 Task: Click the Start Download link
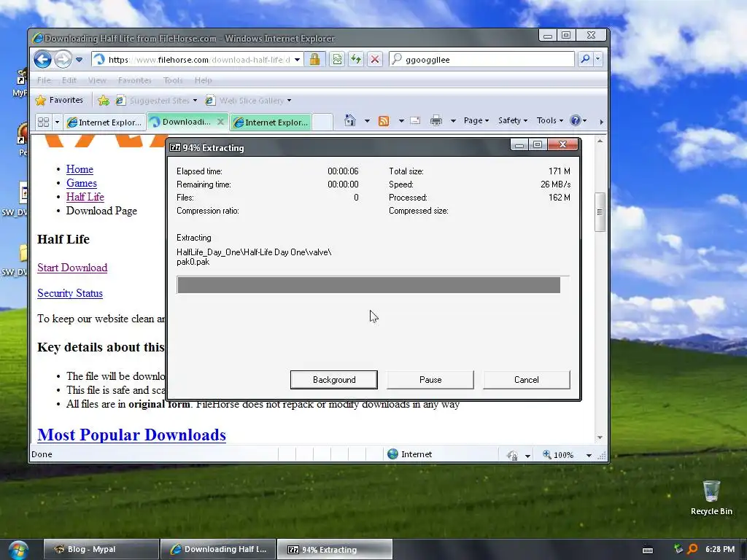[72, 268]
